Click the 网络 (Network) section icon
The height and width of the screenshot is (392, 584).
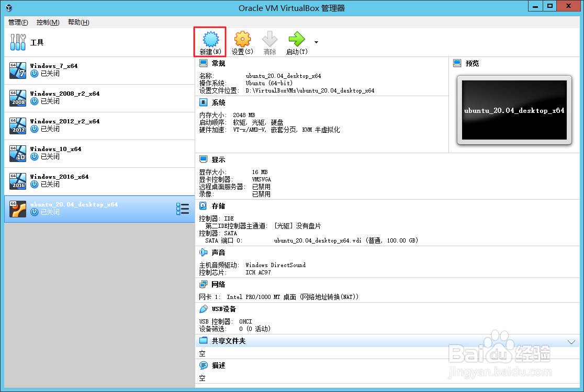204,284
